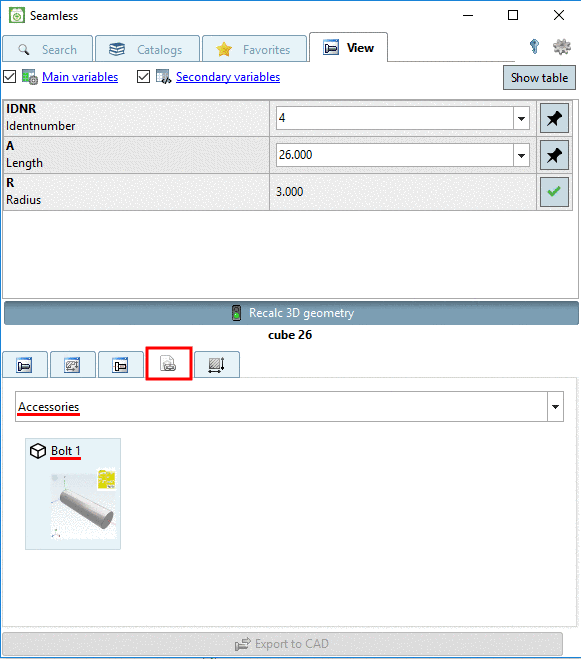This screenshot has height=659, width=581.
Task: Click the cube icon beside Bolt 1
Action: 38,451
